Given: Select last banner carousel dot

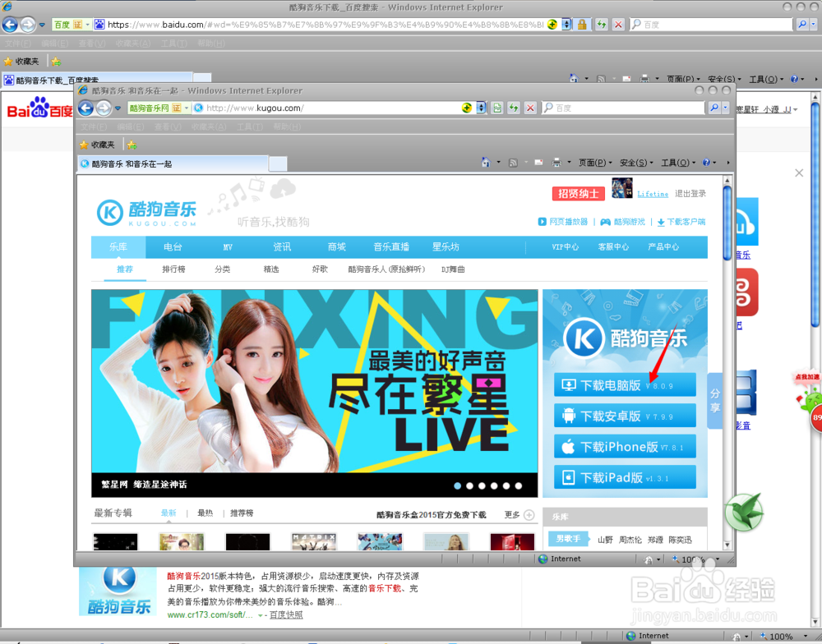Looking at the screenshot, I should point(519,485).
